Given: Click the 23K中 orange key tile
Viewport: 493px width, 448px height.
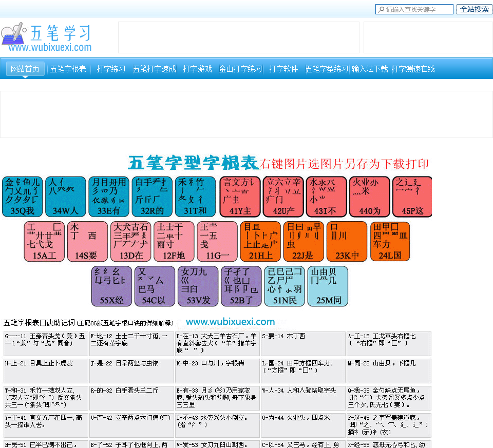Looking at the screenshot, I should coord(347,241).
